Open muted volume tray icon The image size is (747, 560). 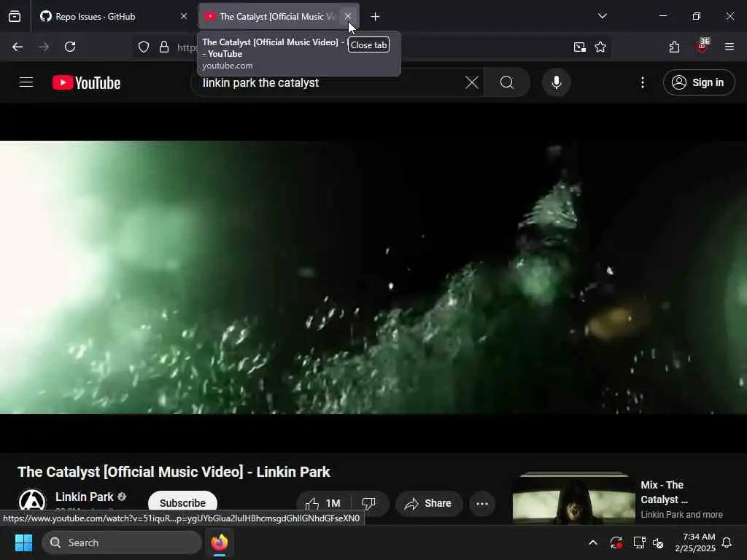pos(659,542)
